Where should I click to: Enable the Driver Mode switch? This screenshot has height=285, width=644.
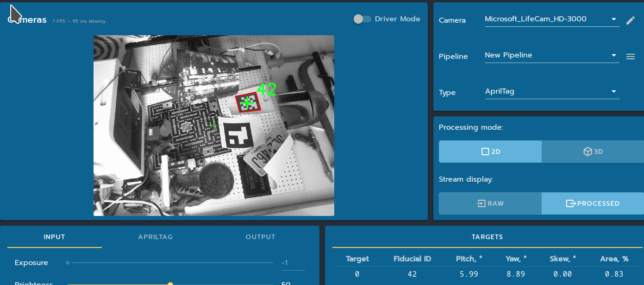click(x=362, y=19)
